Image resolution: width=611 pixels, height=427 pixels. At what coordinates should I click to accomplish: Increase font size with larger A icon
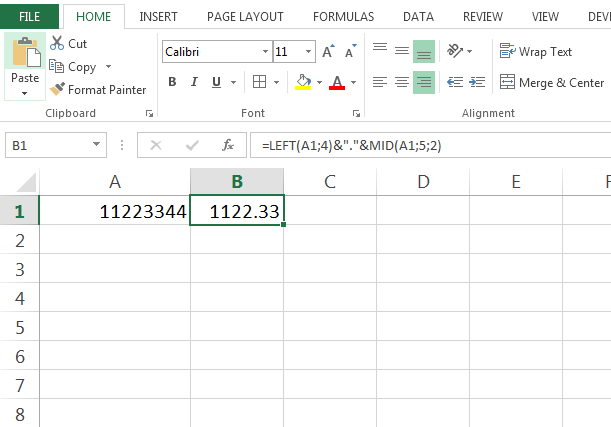point(328,51)
